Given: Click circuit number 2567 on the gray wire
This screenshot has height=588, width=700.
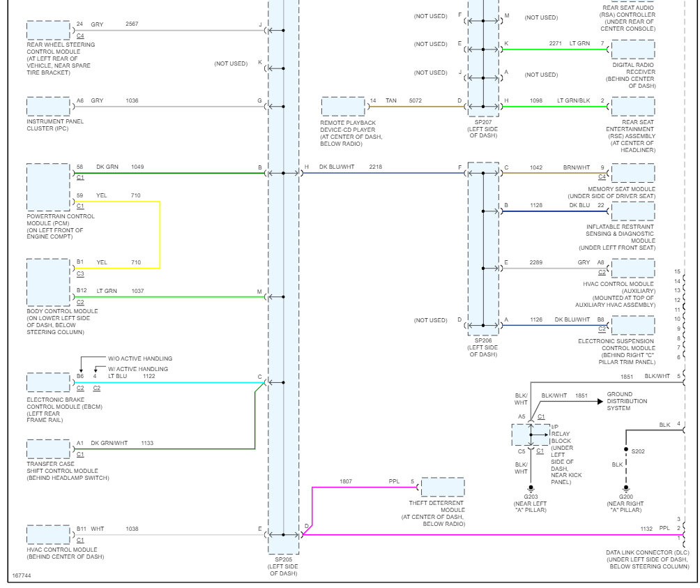Looking at the screenshot, I should pos(132,24).
